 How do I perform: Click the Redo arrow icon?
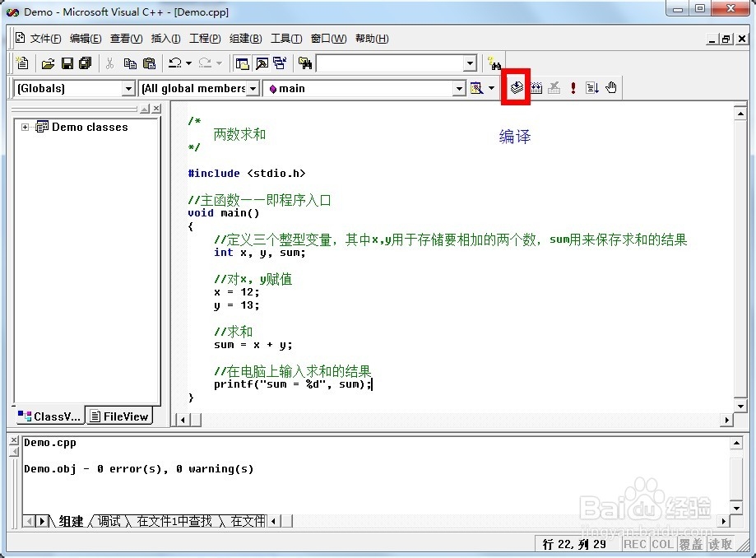tap(205, 63)
